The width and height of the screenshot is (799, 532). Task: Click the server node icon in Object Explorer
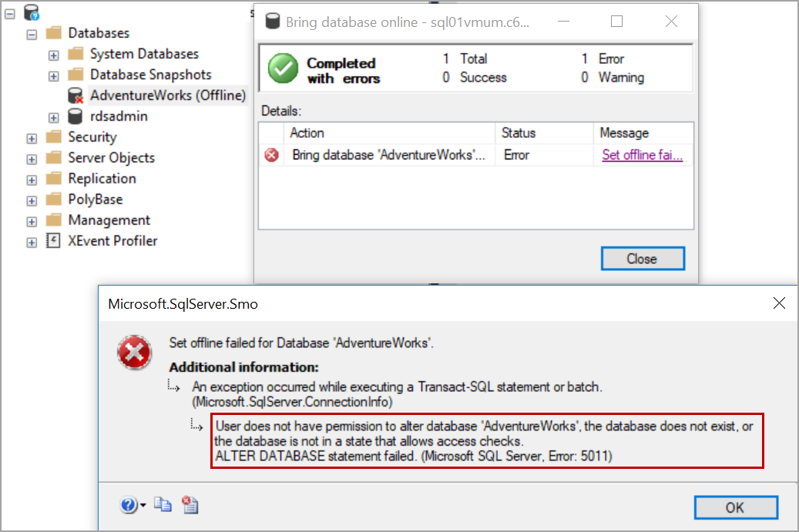[x=32, y=12]
